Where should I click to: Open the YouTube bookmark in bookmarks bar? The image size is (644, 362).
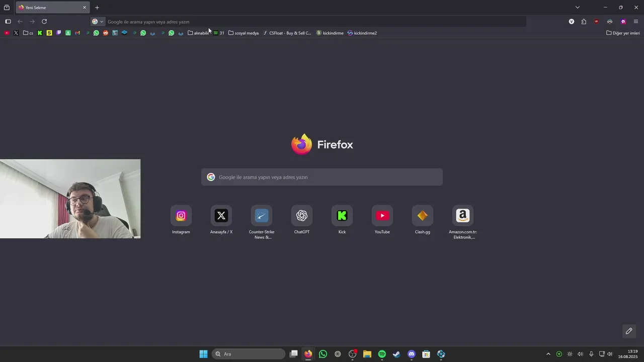pos(7,33)
